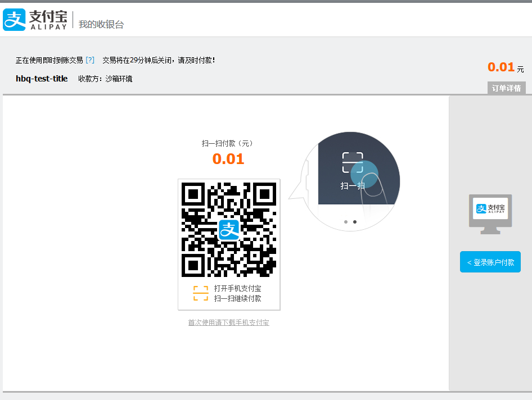Click the Alipay logo in the header
This screenshot has width=532, height=400.
pos(35,20)
